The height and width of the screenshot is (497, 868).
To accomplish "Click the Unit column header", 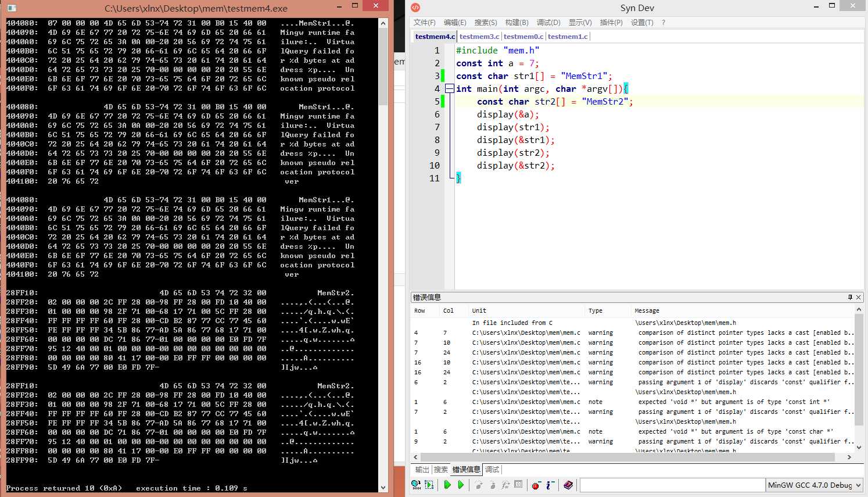I will [x=526, y=310].
